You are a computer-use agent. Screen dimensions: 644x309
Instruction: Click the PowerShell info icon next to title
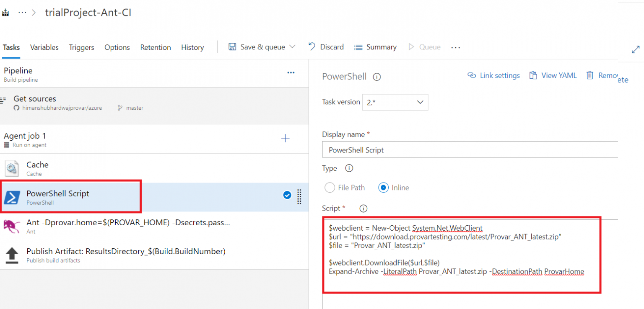click(x=377, y=77)
